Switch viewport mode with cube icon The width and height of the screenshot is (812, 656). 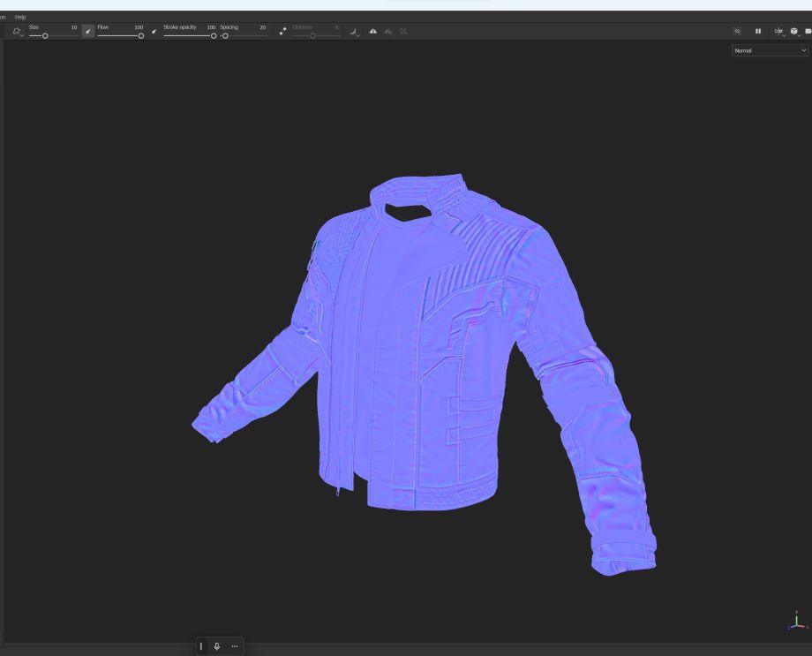(794, 31)
